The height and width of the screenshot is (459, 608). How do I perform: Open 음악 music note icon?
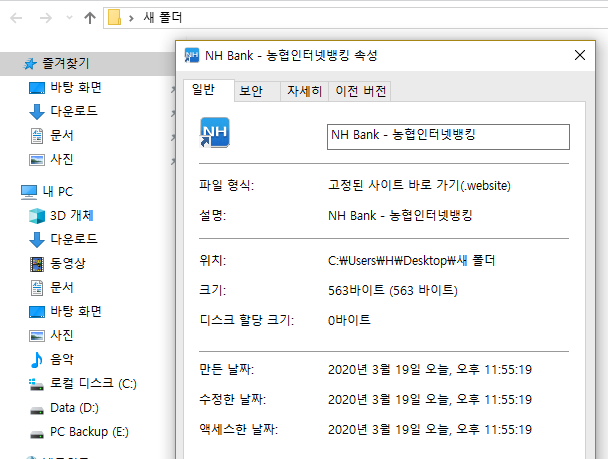click(36, 360)
